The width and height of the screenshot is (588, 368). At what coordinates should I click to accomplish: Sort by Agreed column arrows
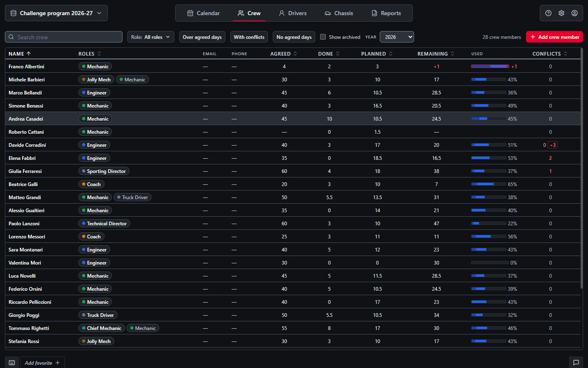click(x=295, y=54)
